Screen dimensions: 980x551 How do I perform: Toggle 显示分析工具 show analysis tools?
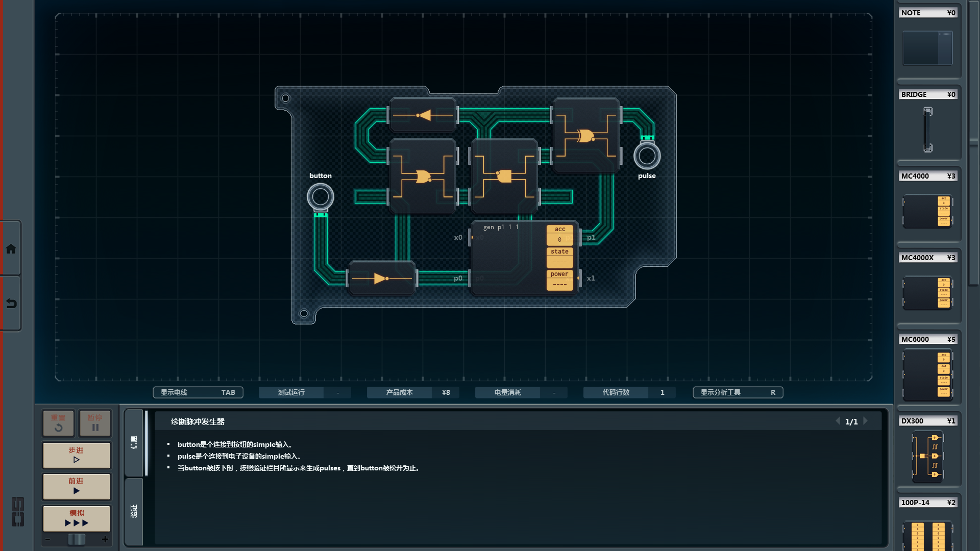click(x=738, y=392)
